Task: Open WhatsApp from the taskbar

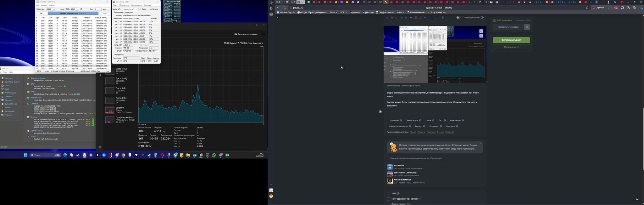Action: coord(214,155)
